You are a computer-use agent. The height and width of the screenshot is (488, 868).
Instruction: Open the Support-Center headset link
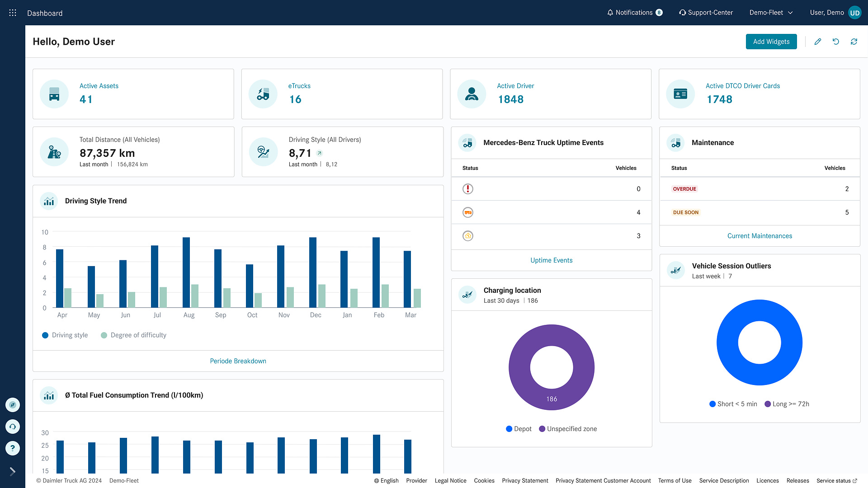(706, 13)
